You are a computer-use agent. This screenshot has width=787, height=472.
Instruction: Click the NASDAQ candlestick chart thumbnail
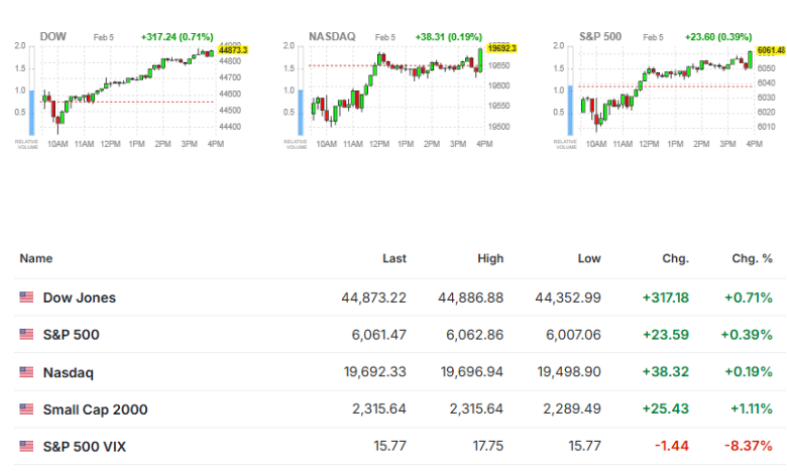(x=397, y=90)
